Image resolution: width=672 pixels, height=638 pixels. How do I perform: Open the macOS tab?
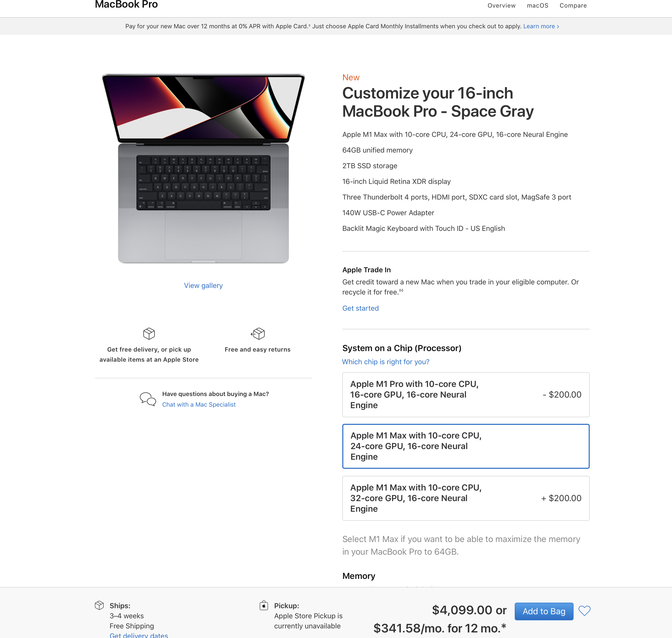coord(537,6)
